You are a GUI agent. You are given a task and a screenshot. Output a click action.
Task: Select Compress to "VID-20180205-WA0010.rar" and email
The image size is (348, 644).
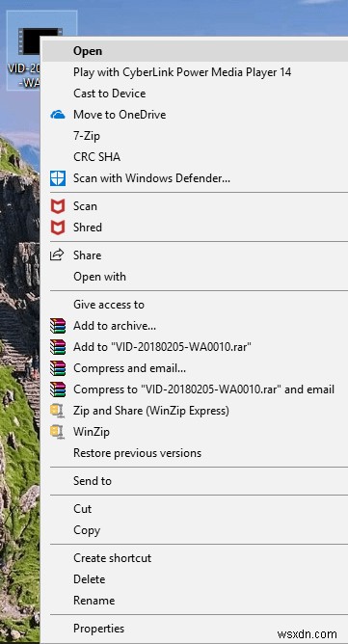click(195, 389)
